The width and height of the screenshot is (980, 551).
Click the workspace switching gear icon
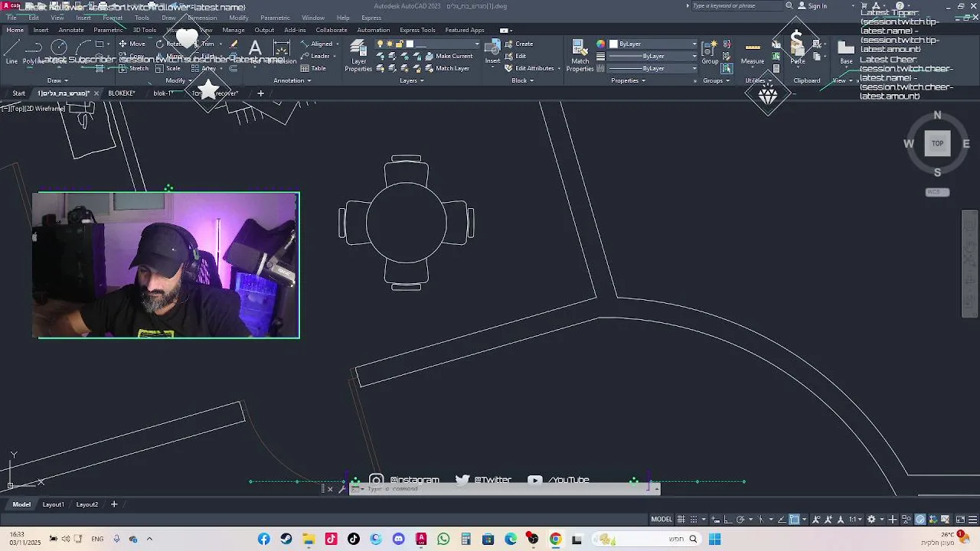[871, 520]
